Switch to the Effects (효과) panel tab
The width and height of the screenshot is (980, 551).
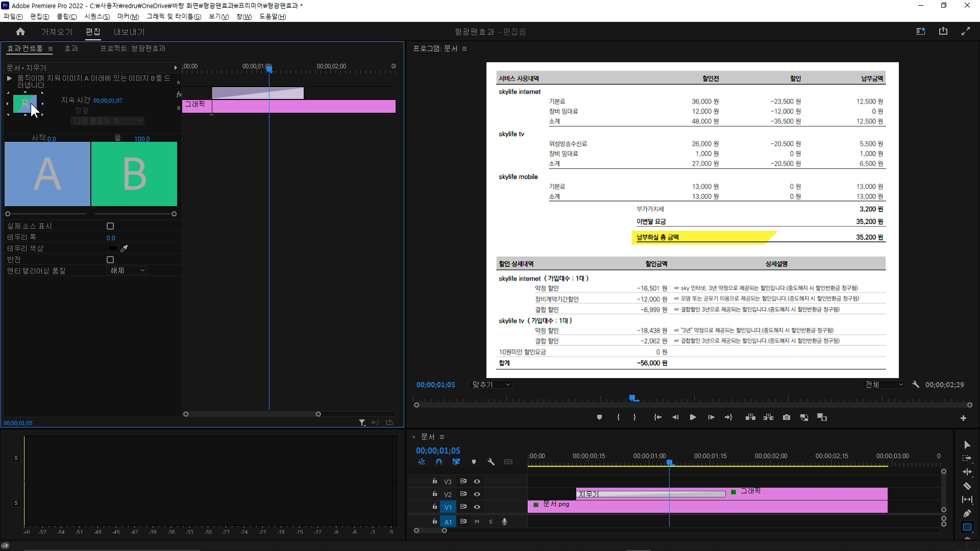[x=71, y=48]
